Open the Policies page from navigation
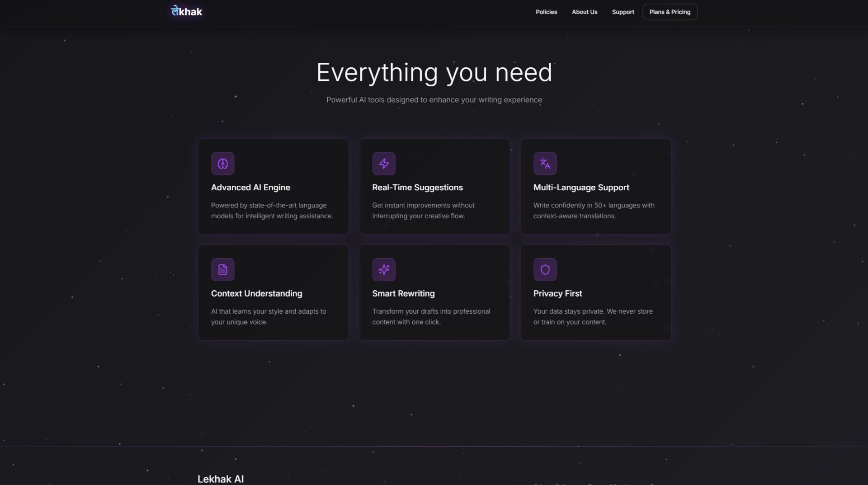This screenshot has height=485, width=868. point(546,12)
